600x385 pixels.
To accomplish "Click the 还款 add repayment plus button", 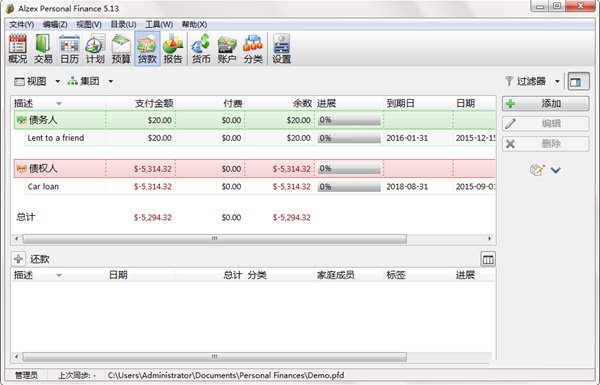I will pyautogui.click(x=18, y=259).
